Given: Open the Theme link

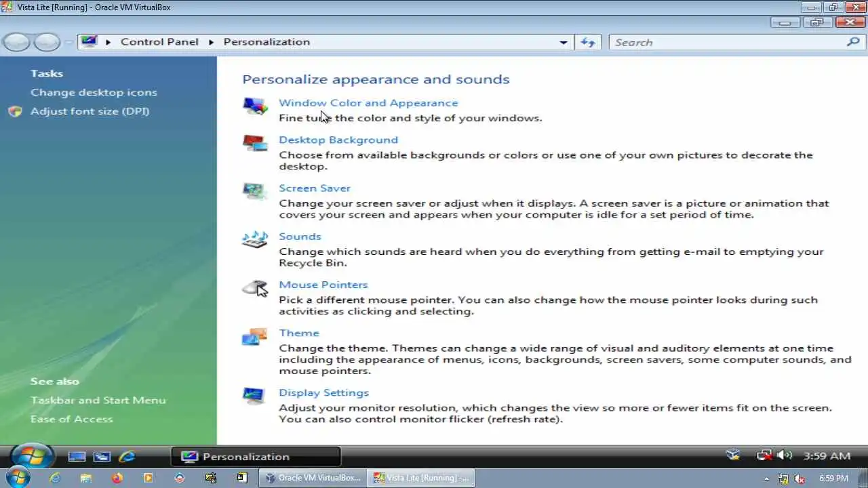Looking at the screenshot, I should click(299, 333).
